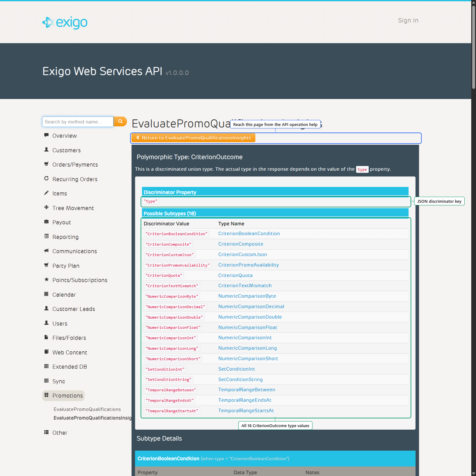The height and width of the screenshot is (476, 476).
Task: Open the CriterionBooleanCondition type link
Action: coord(249,234)
